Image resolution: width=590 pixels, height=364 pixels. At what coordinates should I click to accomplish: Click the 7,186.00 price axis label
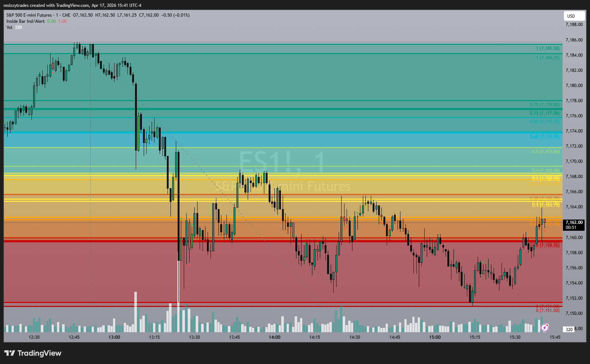click(574, 40)
